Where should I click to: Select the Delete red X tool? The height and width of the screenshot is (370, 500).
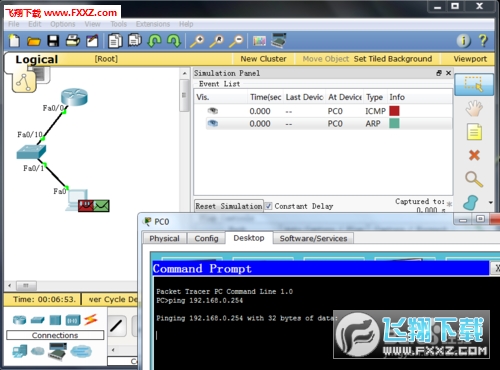[x=474, y=155]
